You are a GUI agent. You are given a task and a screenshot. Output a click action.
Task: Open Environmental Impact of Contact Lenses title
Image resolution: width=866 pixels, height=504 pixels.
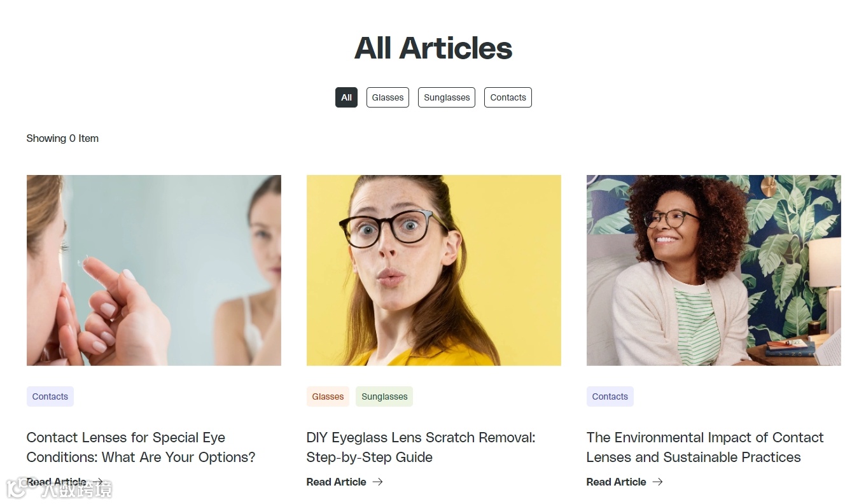705,447
